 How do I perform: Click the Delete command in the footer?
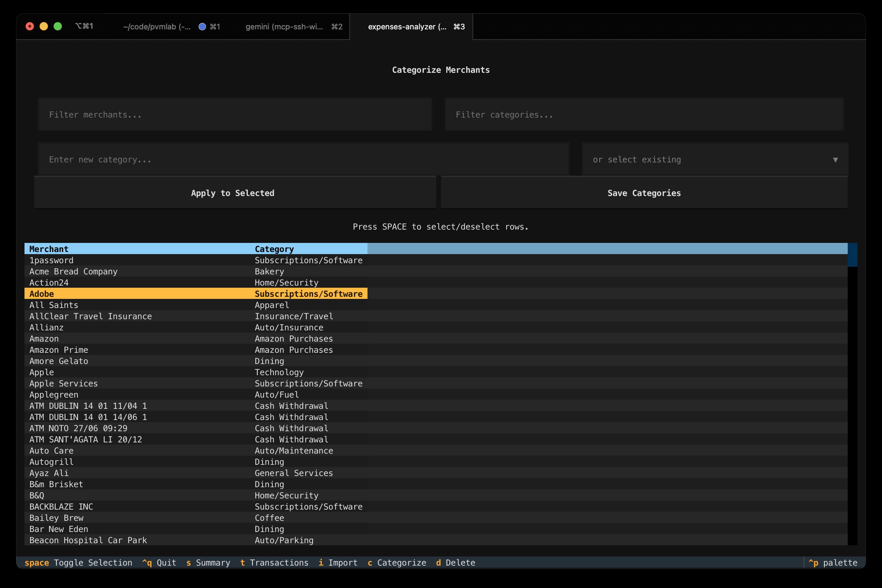pos(455,562)
